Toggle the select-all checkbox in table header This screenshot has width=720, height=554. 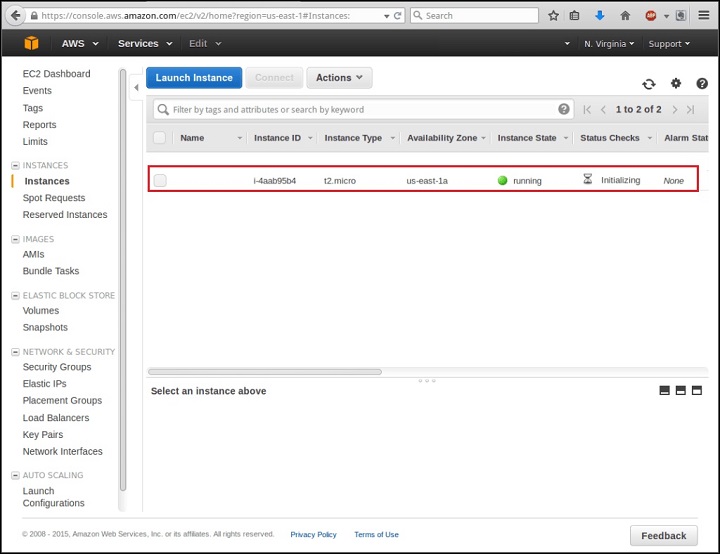pyautogui.click(x=159, y=137)
